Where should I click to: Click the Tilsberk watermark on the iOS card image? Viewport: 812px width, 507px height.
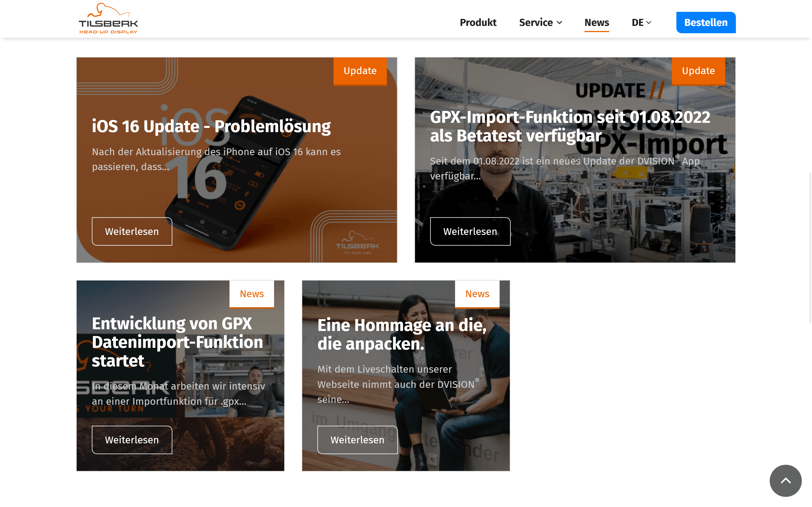click(x=357, y=243)
